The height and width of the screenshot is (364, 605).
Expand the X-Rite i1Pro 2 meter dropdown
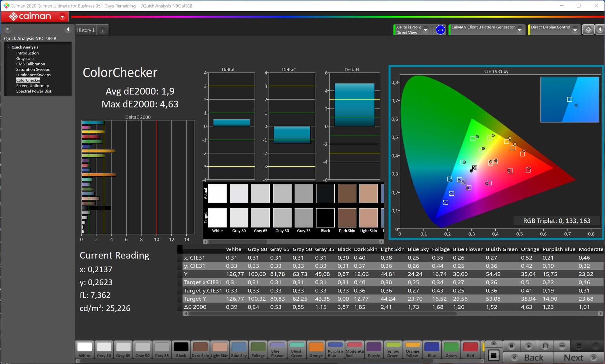pyautogui.click(x=426, y=30)
